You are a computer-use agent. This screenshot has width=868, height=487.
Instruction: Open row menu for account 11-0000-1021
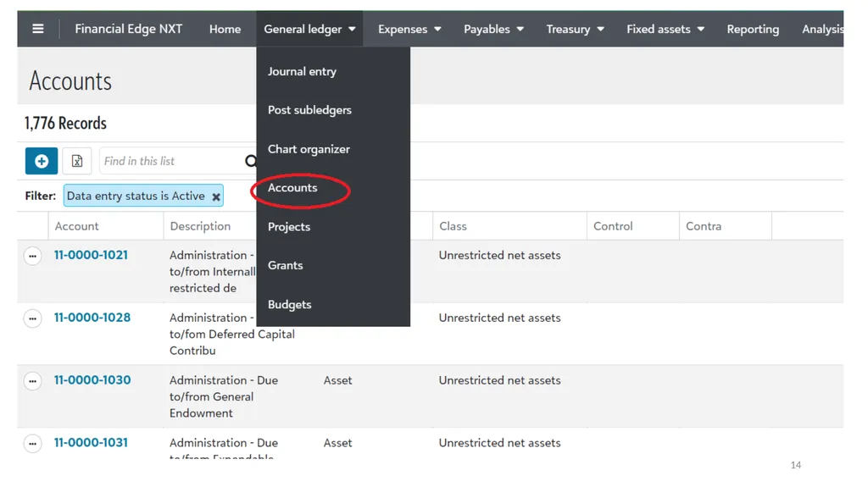pos(33,257)
